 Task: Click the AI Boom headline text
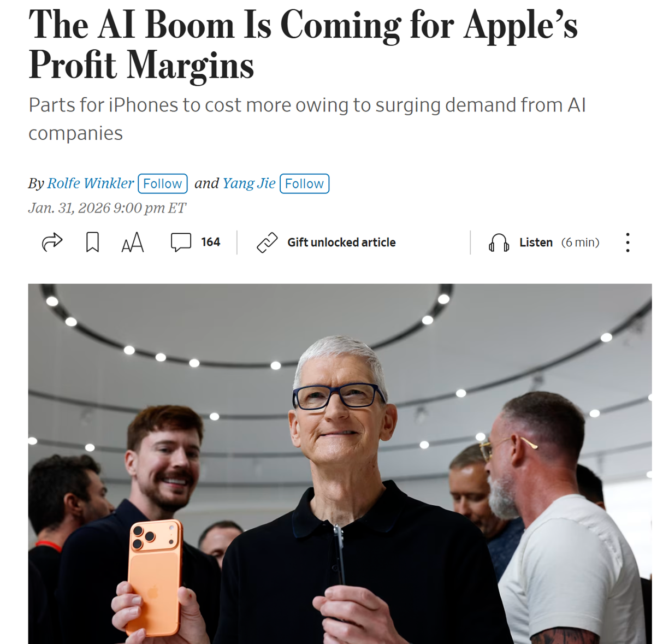(x=303, y=45)
